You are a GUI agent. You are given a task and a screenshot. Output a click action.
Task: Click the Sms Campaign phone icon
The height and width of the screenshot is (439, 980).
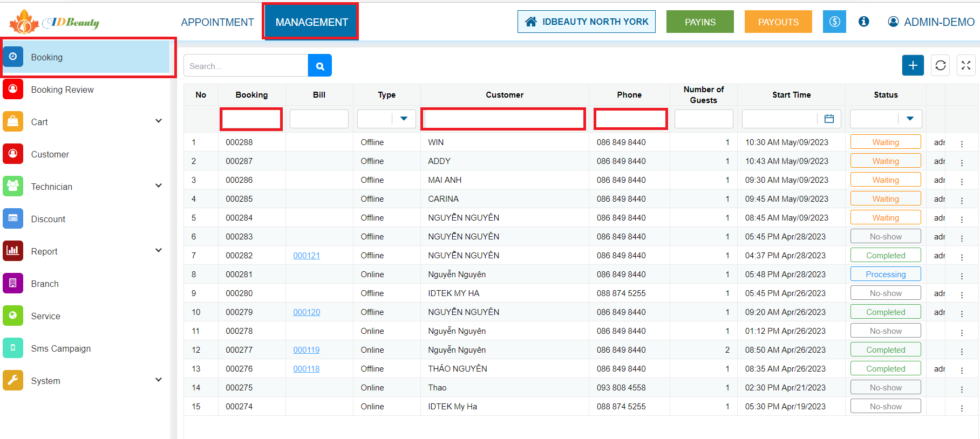tap(13, 348)
